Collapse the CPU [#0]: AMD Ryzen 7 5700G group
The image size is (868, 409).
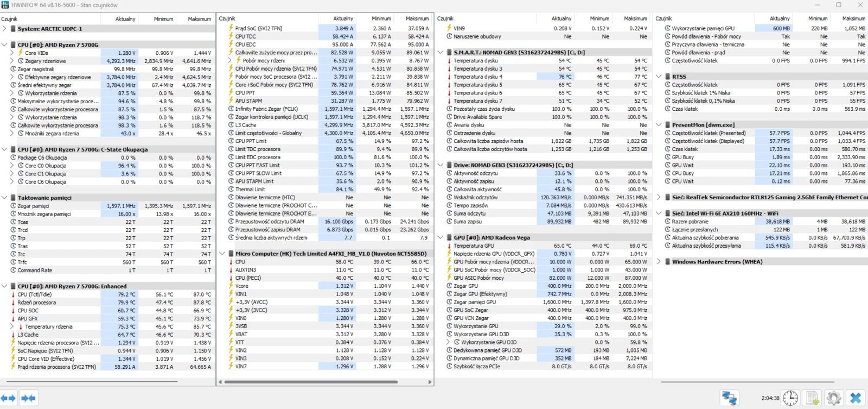pyautogui.click(x=5, y=45)
